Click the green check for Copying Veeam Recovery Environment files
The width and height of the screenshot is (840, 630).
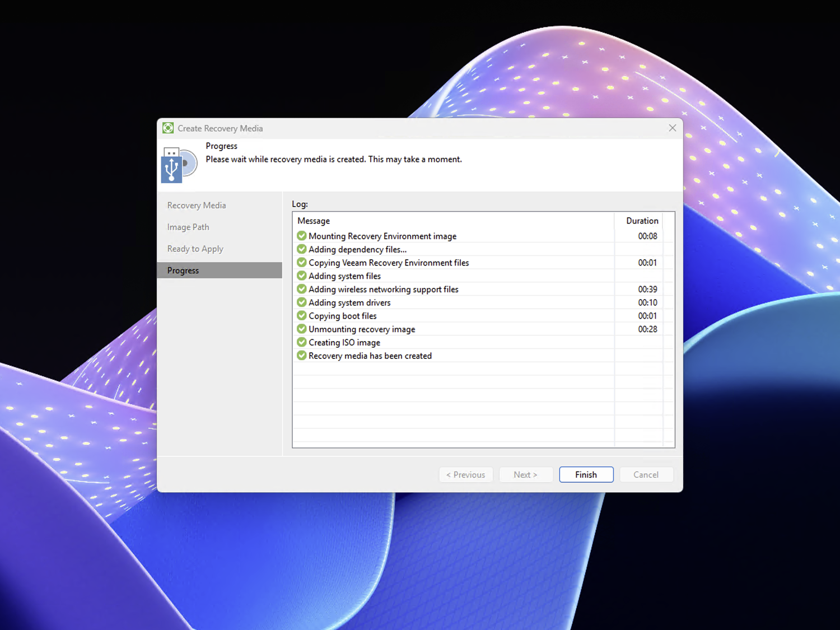(302, 263)
